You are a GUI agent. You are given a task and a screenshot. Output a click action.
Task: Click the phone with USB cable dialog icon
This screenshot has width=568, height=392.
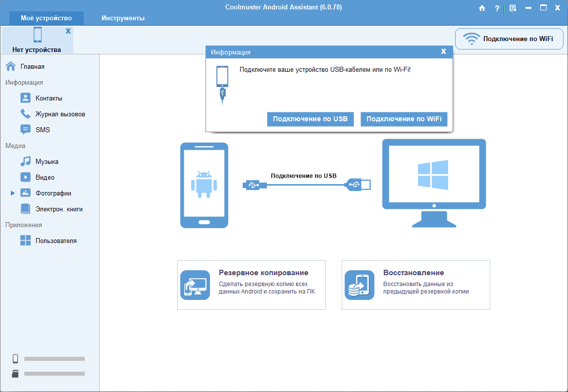[222, 86]
